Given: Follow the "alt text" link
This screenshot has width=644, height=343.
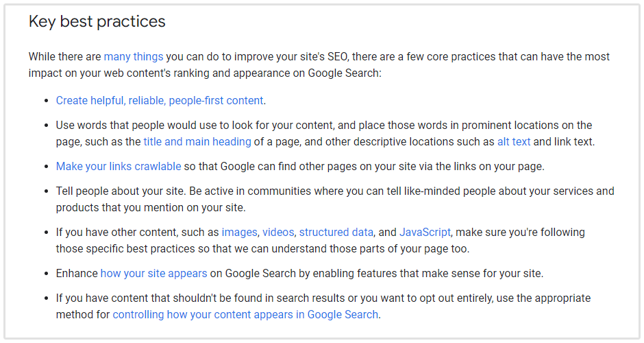Looking at the screenshot, I should pyautogui.click(x=514, y=141).
